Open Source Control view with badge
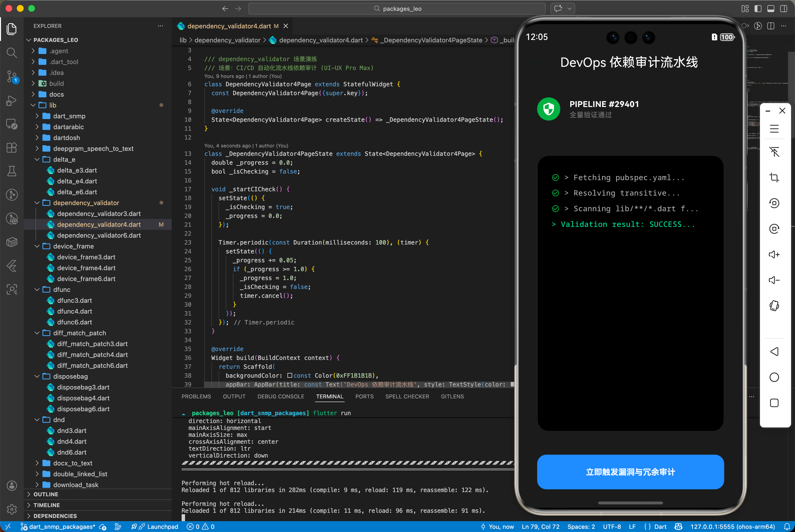 [12, 76]
